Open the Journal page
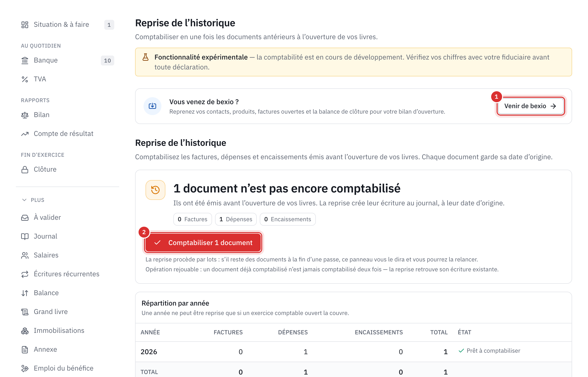 tap(68, 236)
